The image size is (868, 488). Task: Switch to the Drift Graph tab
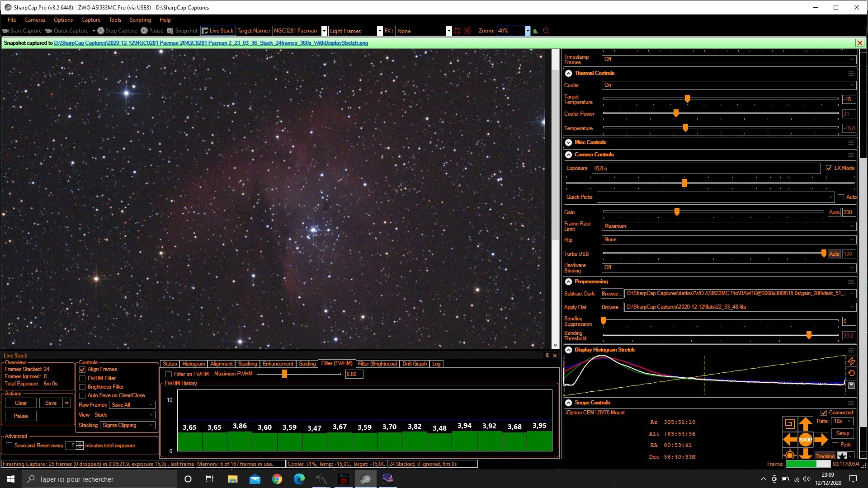415,364
